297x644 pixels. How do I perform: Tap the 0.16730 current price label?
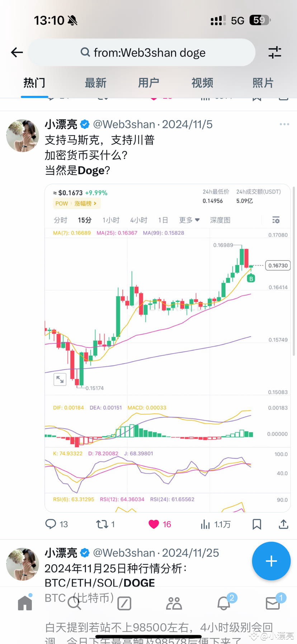(x=278, y=265)
